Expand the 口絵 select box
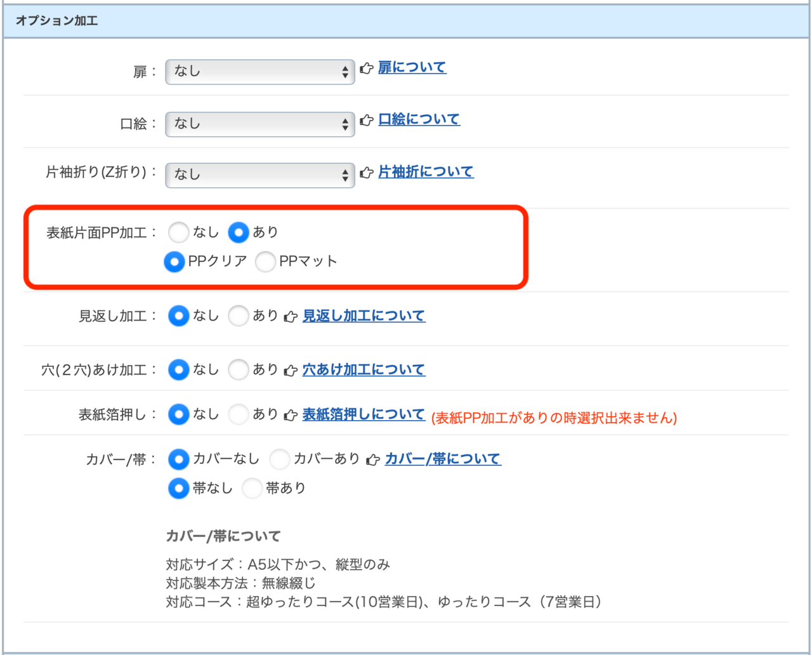The image size is (812, 655). 259,124
